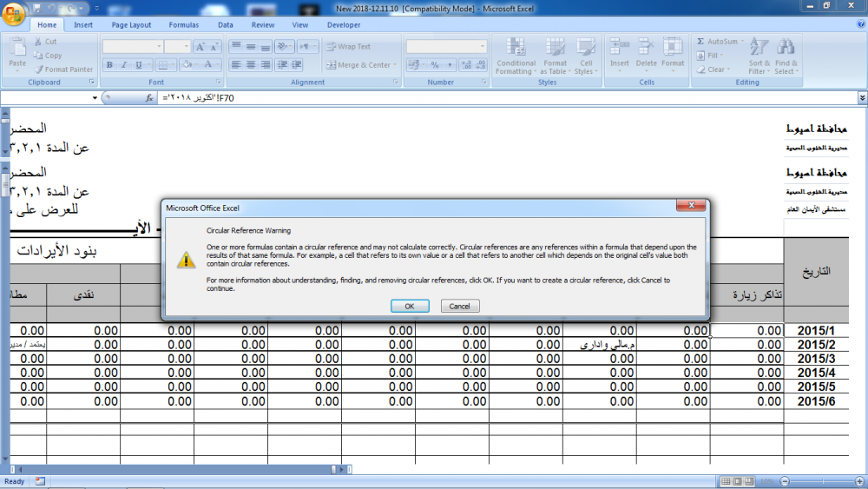Screen dimensions: 868x489
Task: Open the Borders dropdown
Action: tap(173, 65)
